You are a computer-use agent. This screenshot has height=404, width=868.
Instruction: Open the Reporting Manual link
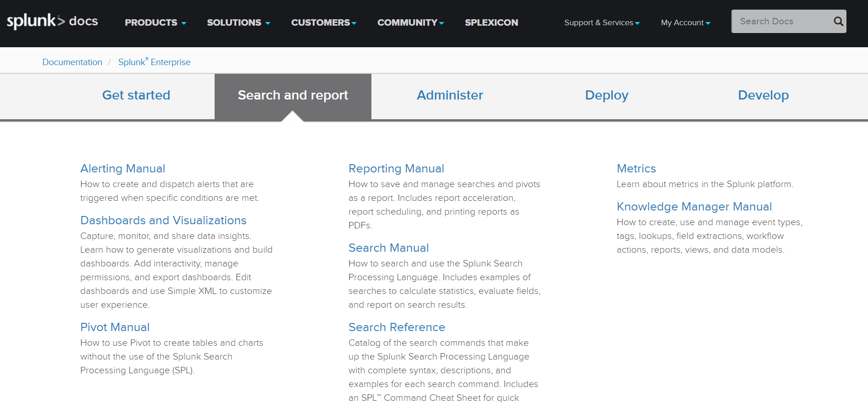point(396,169)
